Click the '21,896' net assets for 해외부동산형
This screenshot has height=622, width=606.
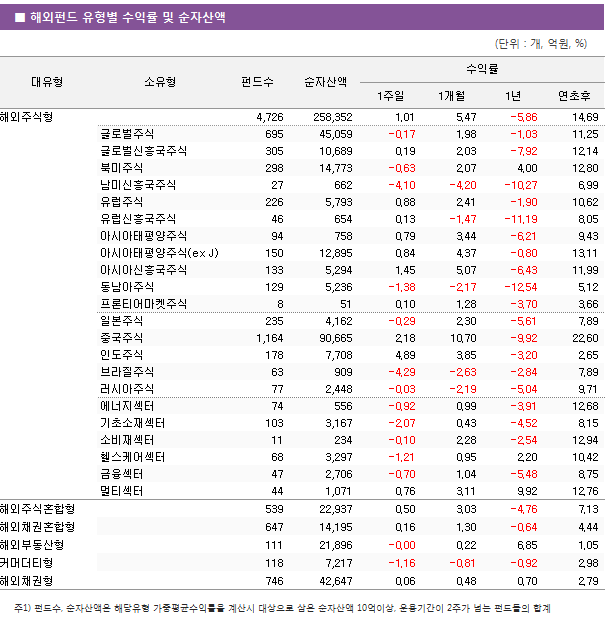(336, 545)
